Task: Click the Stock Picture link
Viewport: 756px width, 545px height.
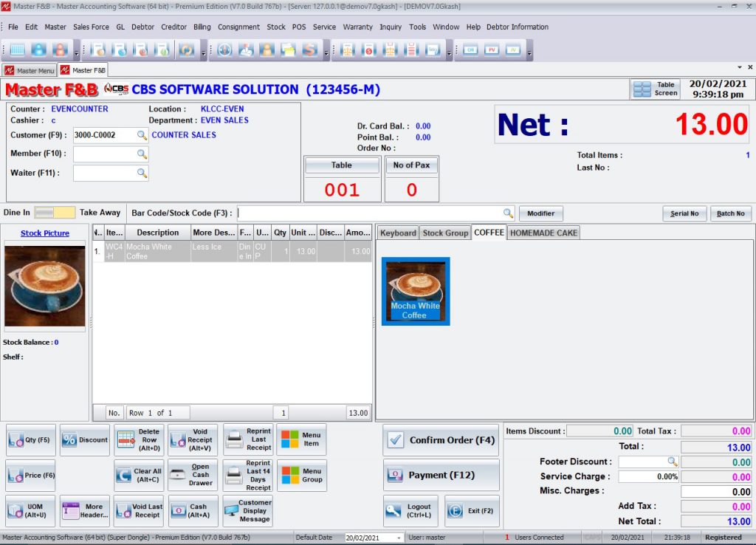Action: (45, 233)
